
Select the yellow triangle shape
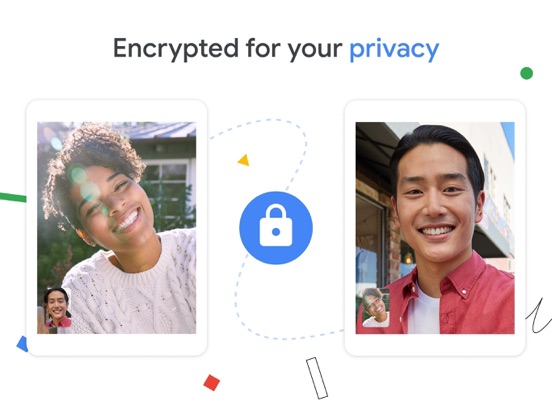point(244,160)
